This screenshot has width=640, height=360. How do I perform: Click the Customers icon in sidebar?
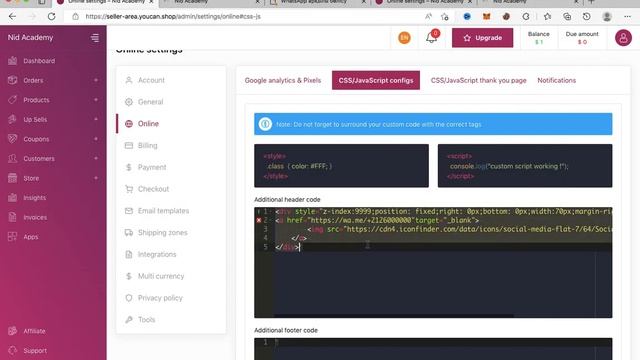[x=13, y=158]
